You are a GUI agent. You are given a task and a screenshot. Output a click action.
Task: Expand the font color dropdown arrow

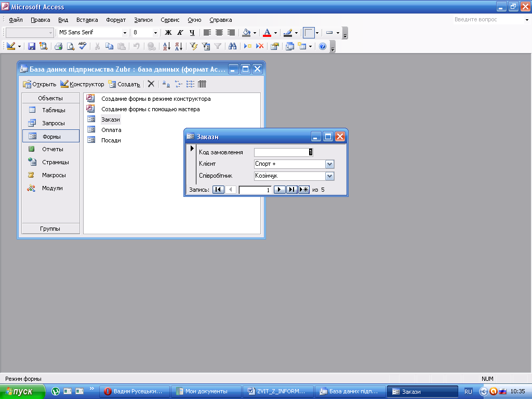point(275,33)
